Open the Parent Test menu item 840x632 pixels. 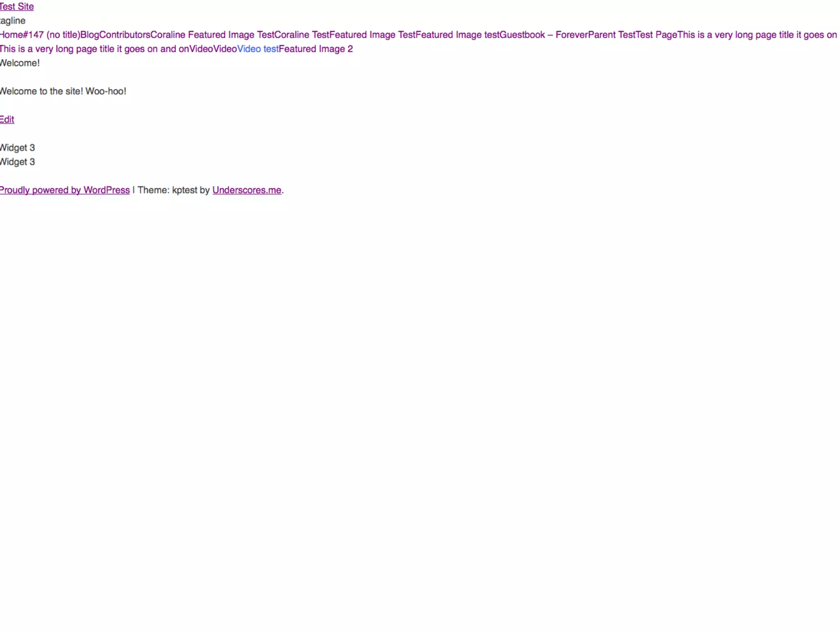612,35
